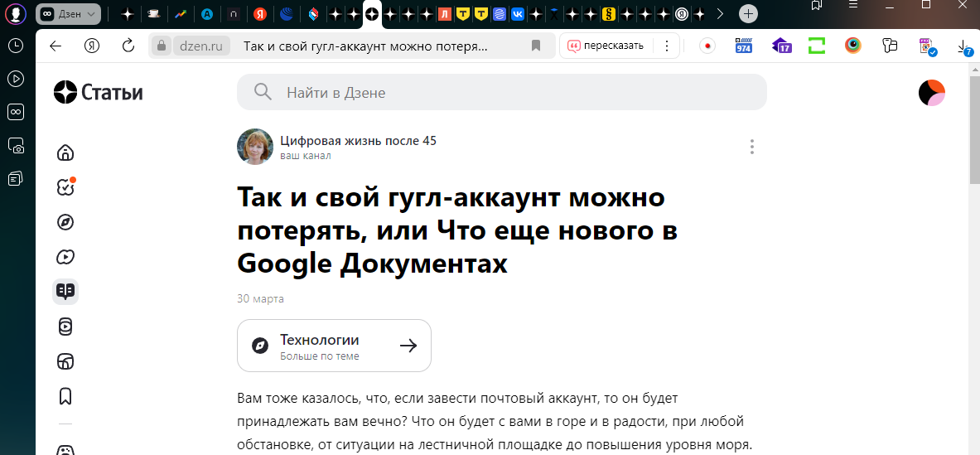Open the video player icon in the browser sidebar
The width and height of the screenshot is (980, 455).
[16, 79]
